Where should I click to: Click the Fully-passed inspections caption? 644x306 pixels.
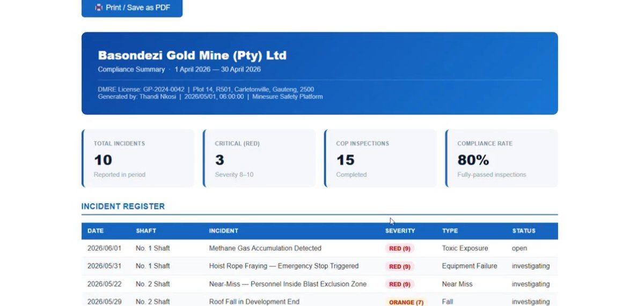[x=492, y=175]
